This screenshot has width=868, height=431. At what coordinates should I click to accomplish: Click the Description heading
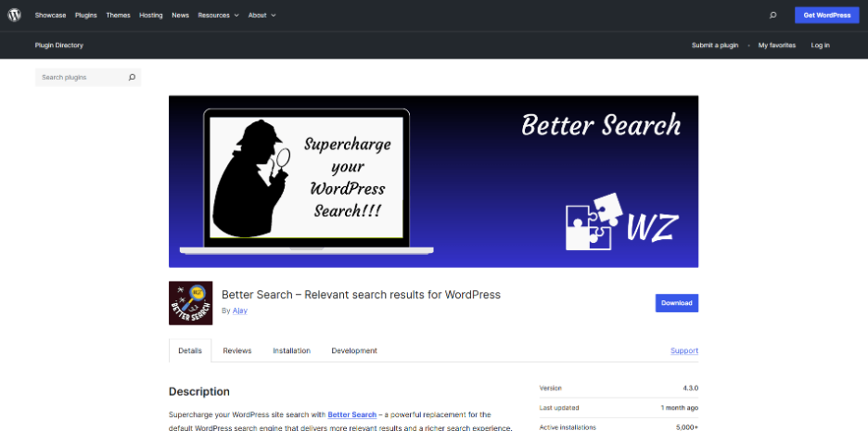199,392
